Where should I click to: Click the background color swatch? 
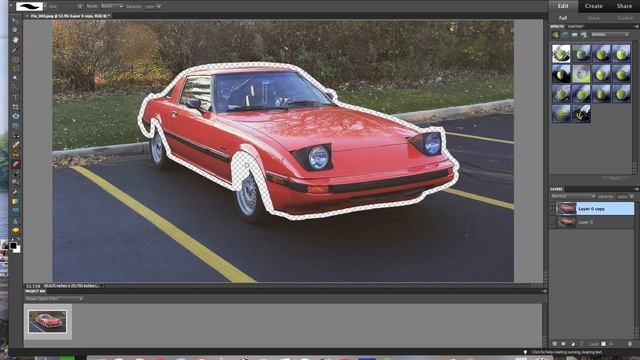18,249
